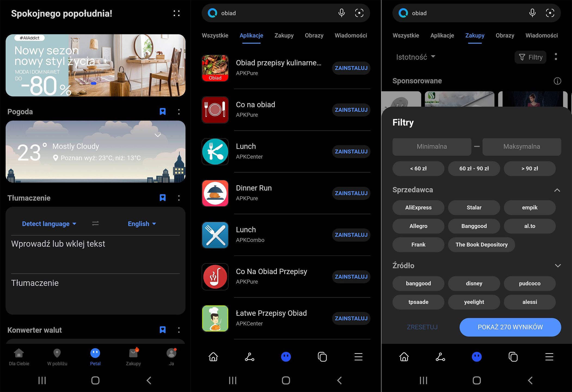
Task: Tap the home icon in the middle screen's bottom bar
Action: [x=213, y=357]
